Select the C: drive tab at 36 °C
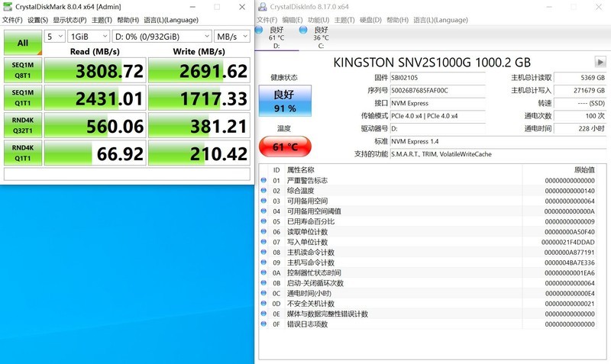Screen dimensions: 611x364 pyautogui.click(x=321, y=37)
